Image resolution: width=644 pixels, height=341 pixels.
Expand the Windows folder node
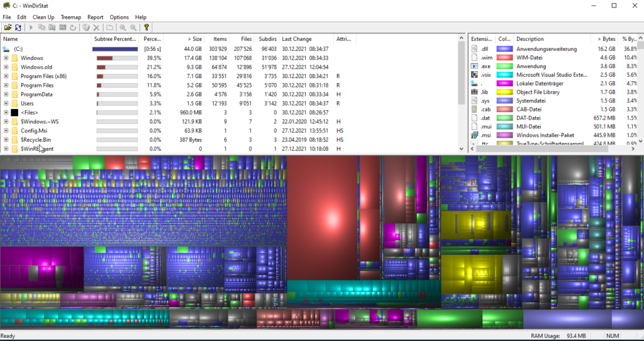6,58
